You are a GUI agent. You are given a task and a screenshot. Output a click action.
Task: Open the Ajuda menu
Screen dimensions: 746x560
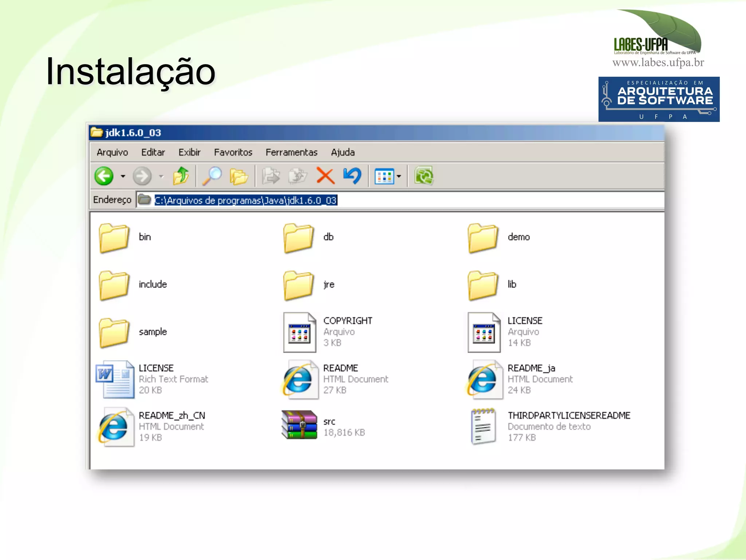343,152
